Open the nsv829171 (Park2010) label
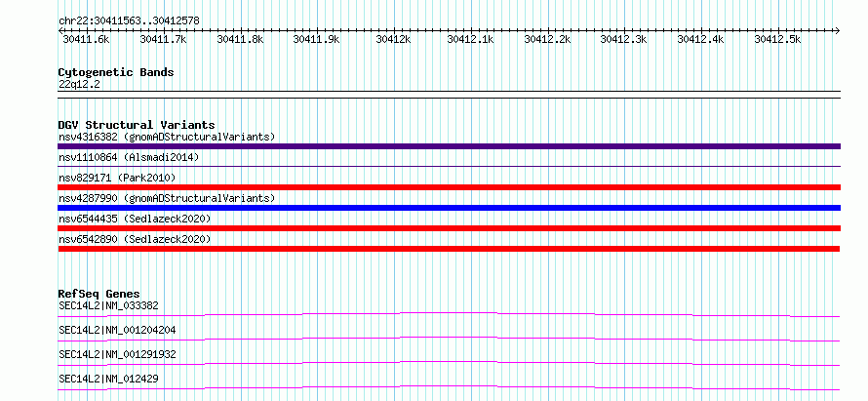This screenshot has height=401, width=868. click(x=117, y=178)
